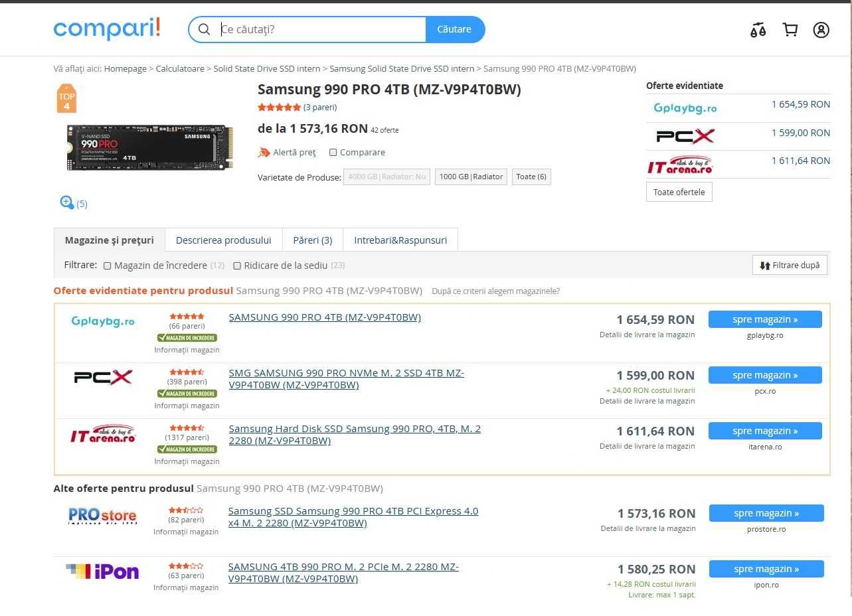Open 'Samsung Hard Disk SSD' ITarena offer link
852x616 pixels.
point(355,435)
